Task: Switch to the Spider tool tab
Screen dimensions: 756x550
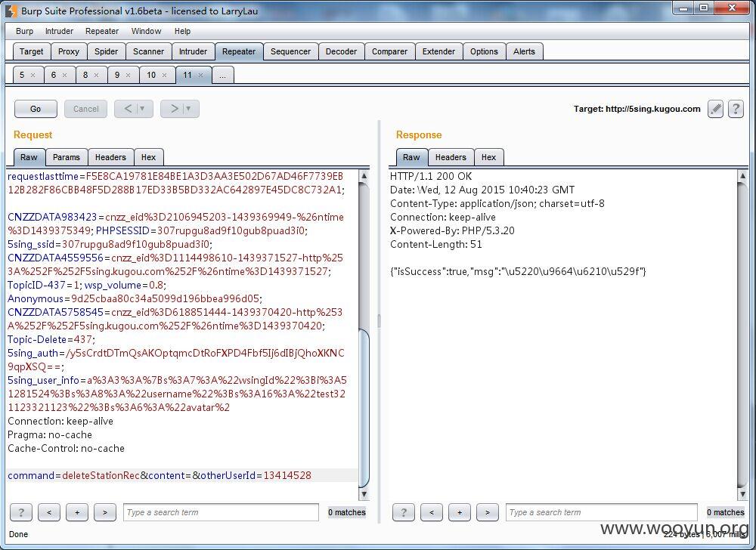Action: (106, 51)
